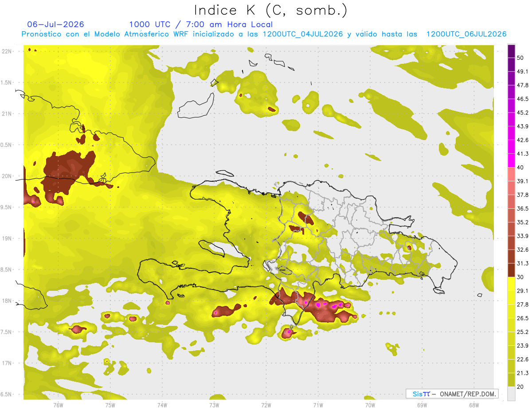Viewport: 532px width, 411px height.
Task: Click the '21N' latitude label
Action: point(7,114)
